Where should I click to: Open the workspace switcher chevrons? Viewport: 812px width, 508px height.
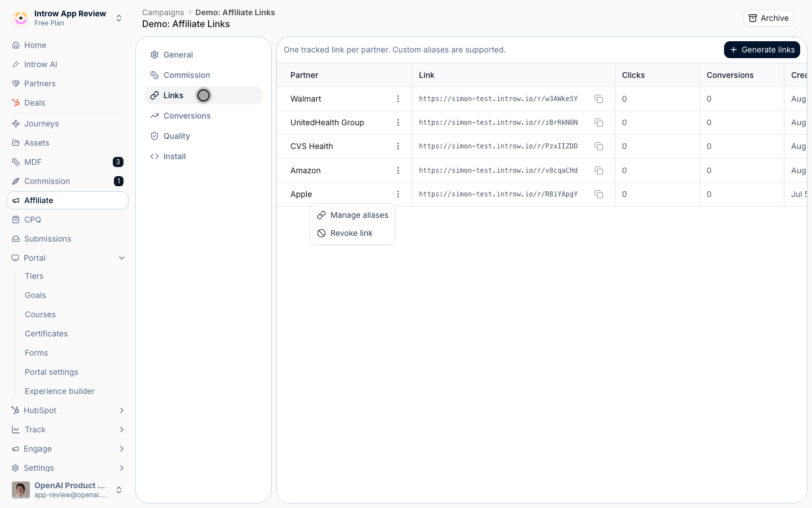point(119,18)
